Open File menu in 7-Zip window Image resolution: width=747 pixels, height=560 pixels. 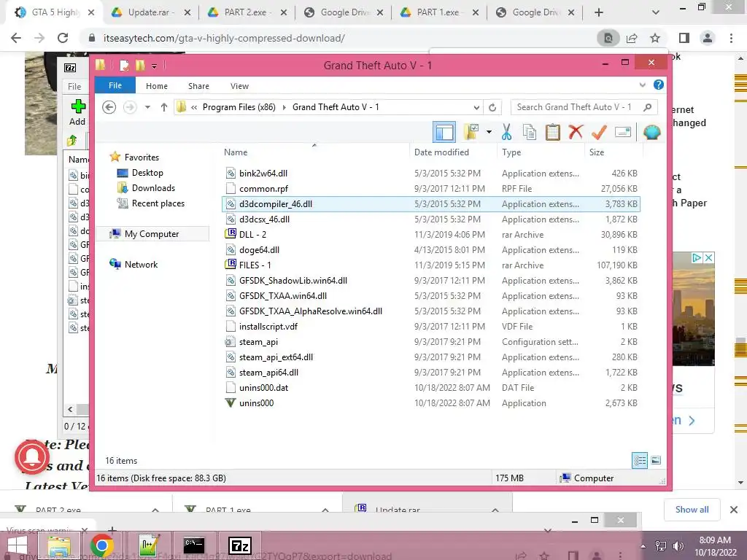coord(74,86)
